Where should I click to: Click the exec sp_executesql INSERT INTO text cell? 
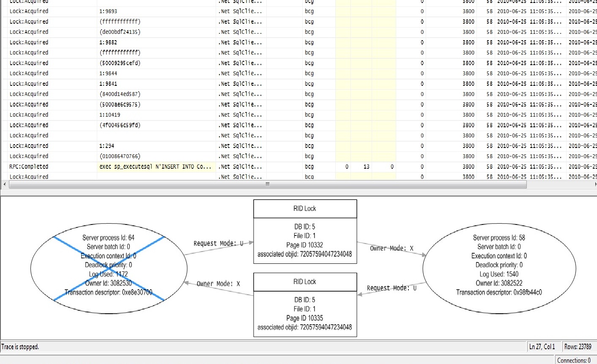155,167
